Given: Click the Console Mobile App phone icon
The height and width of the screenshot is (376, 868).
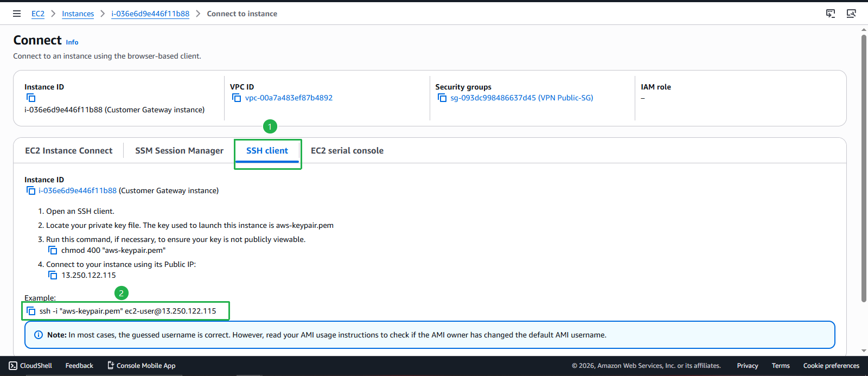Looking at the screenshot, I should [111, 366].
